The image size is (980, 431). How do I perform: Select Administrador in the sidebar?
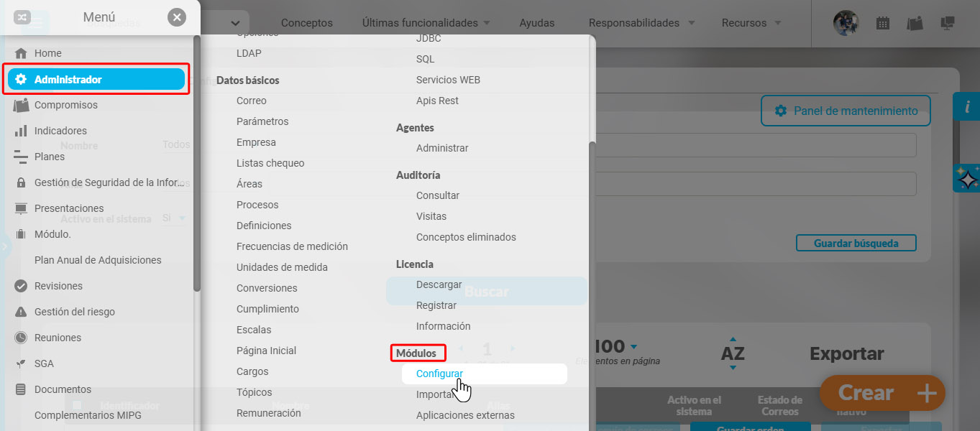pyautogui.click(x=97, y=79)
